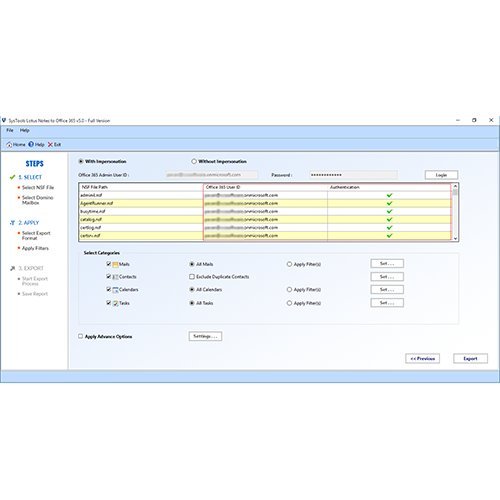
Task: Click scroll up arrow of NSF file table
Action: tap(455, 186)
